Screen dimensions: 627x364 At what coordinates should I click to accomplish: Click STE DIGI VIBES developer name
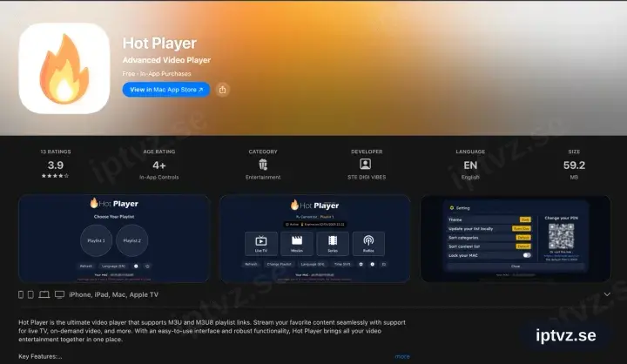coord(367,177)
